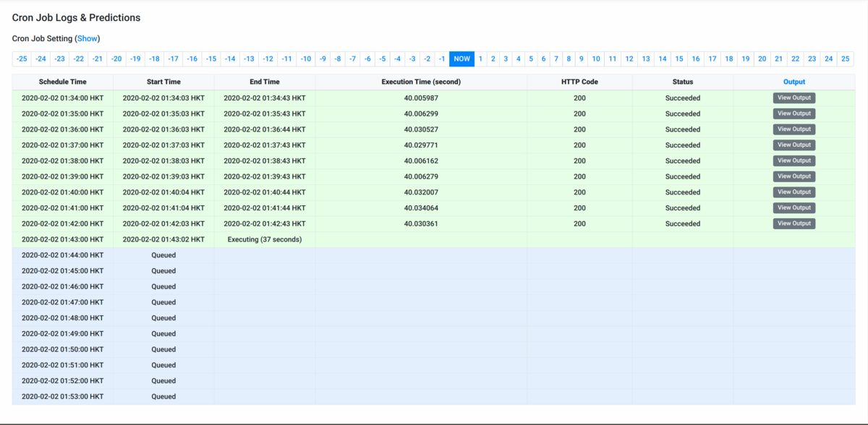Go to pagination page -21
868x425 pixels.
tap(98, 59)
